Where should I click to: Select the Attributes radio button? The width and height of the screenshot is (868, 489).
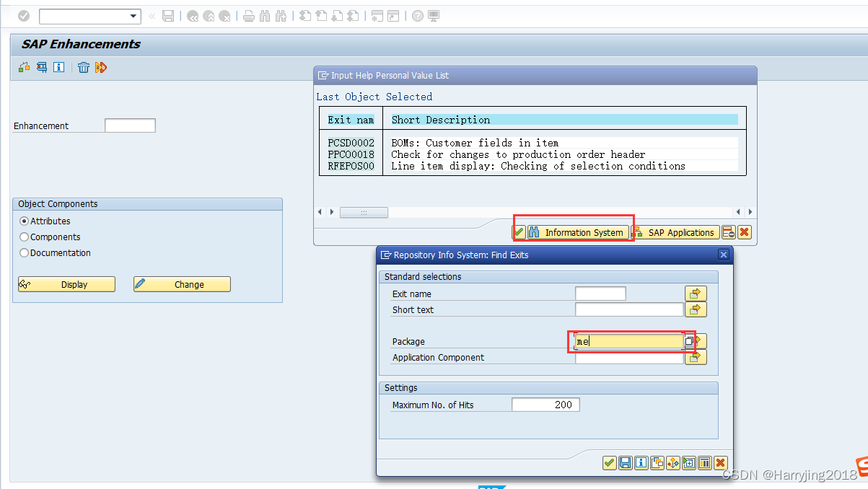(25, 221)
